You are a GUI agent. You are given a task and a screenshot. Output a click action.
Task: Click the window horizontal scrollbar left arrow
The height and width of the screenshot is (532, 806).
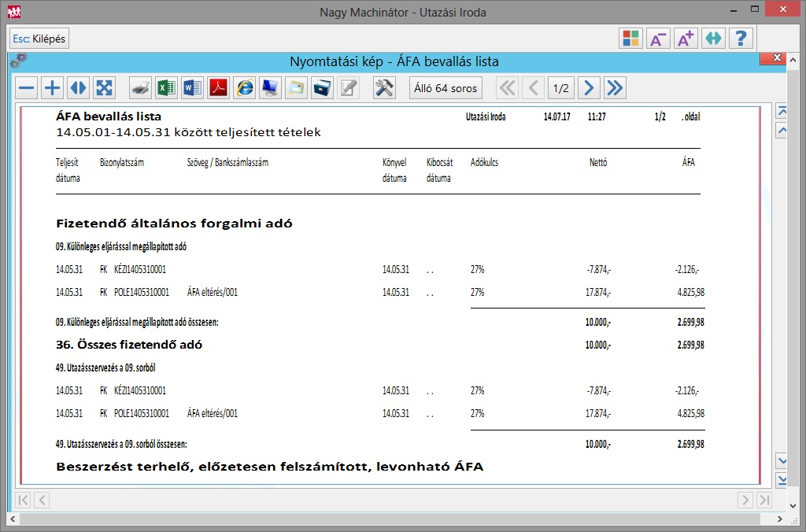(x=13, y=519)
